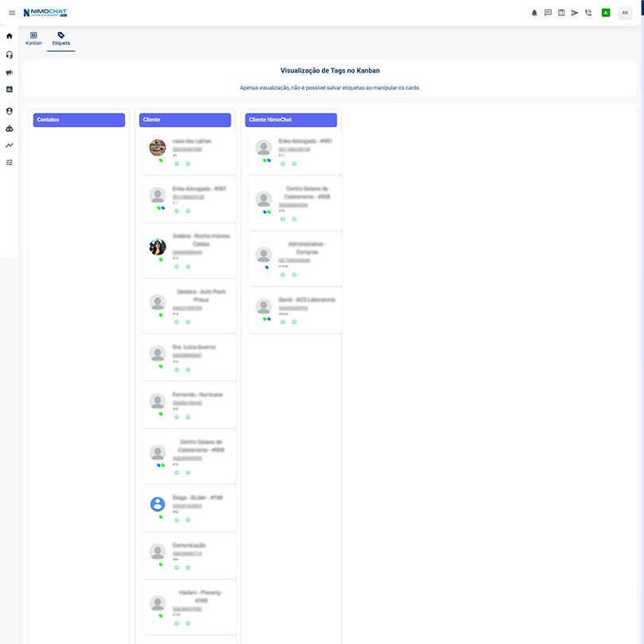Open the headset support section in sidebar
This screenshot has width=644, height=644.
pos(9,54)
